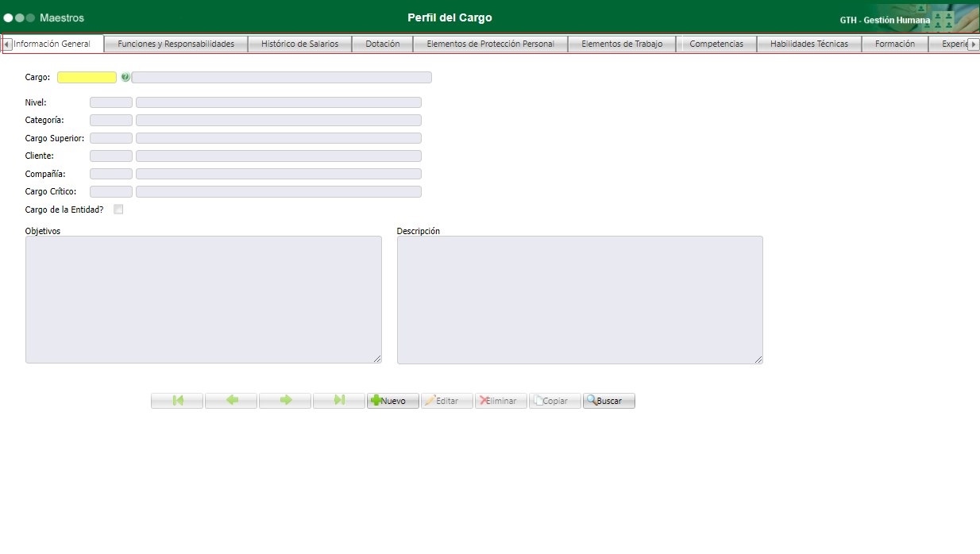Viewport: 980px width, 554px height.
Task: Click the Cargo description field
Action: [x=282, y=78]
